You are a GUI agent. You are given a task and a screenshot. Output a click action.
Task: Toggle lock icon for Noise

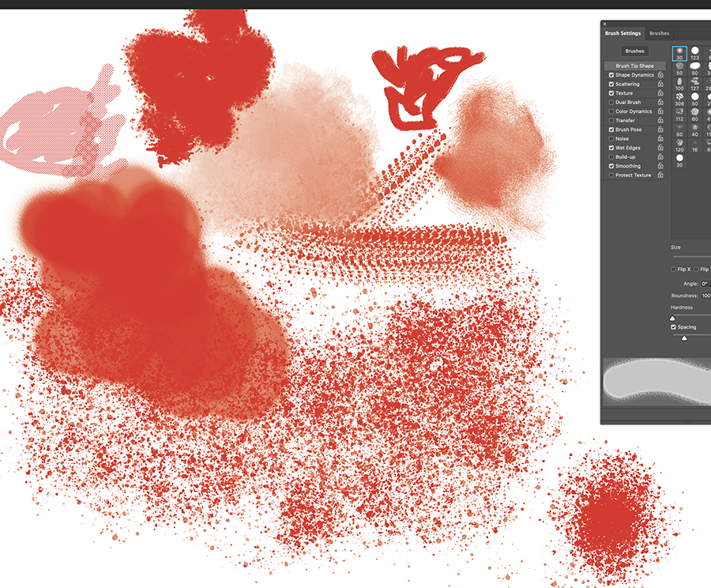(x=660, y=138)
